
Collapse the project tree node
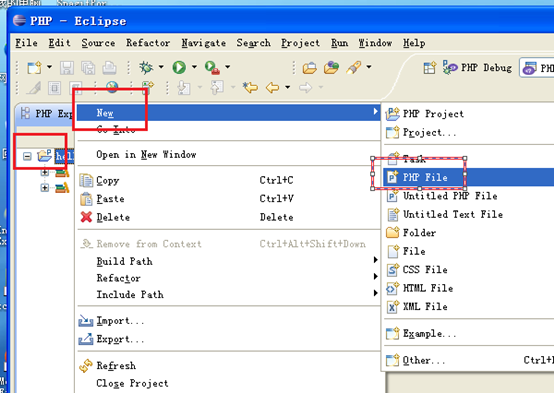tap(27, 156)
